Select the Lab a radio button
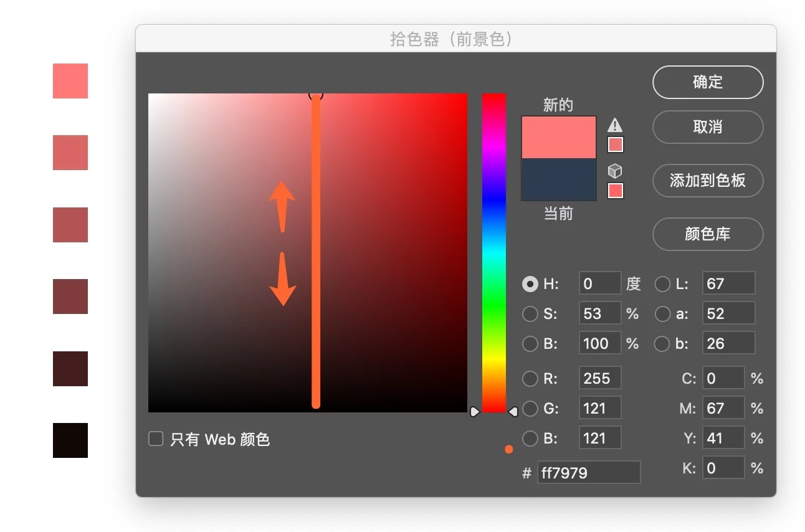Viewport: 805px width, 532px height. pos(662,314)
